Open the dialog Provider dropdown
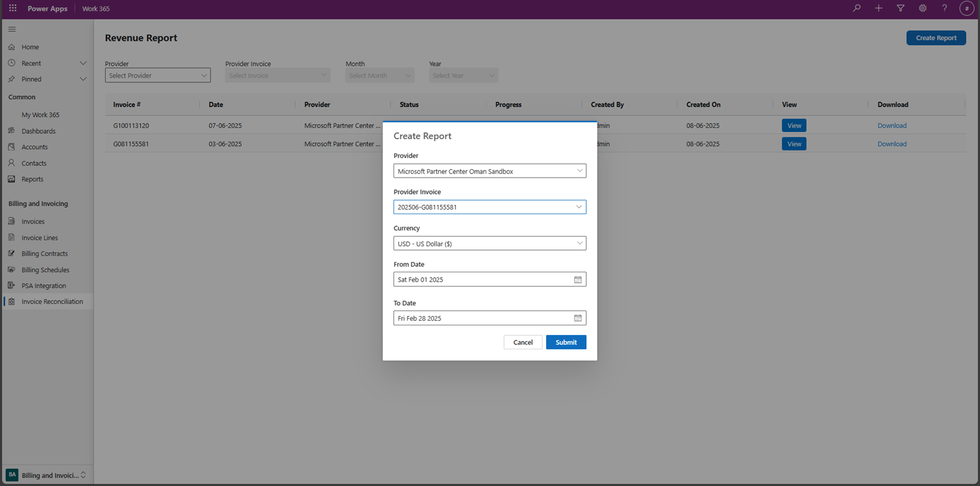 [x=490, y=171]
